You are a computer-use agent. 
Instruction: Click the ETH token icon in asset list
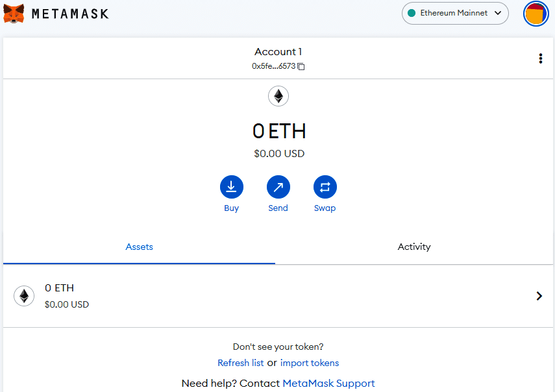[24, 296]
